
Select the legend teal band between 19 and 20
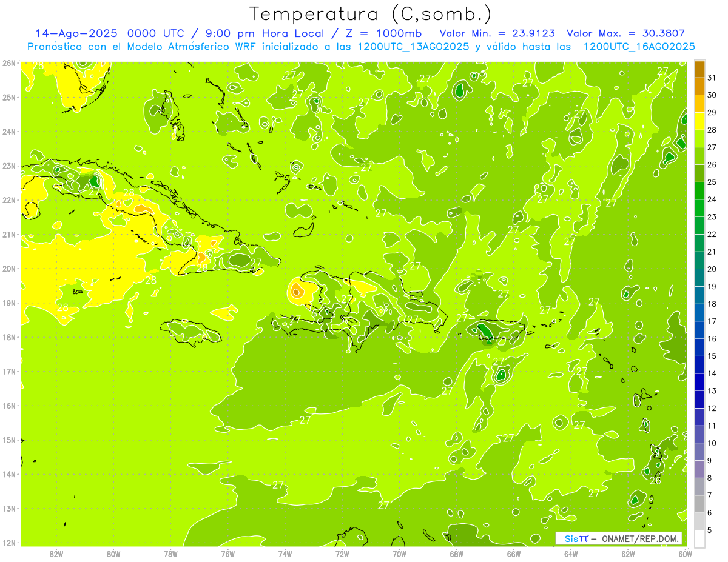tap(699, 278)
